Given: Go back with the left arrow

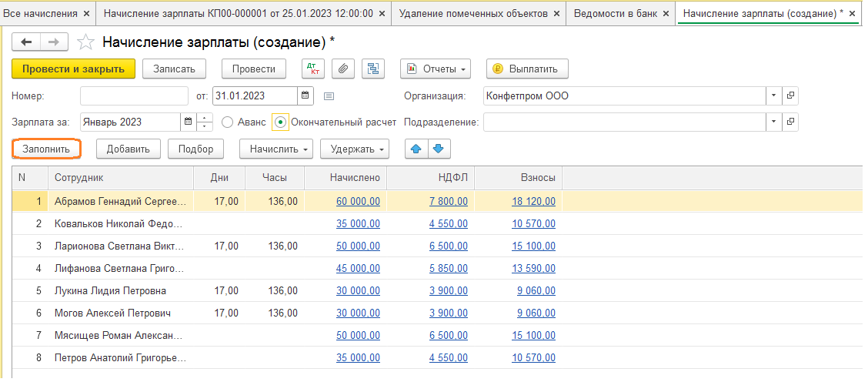Looking at the screenshot, I should point(26,42).
